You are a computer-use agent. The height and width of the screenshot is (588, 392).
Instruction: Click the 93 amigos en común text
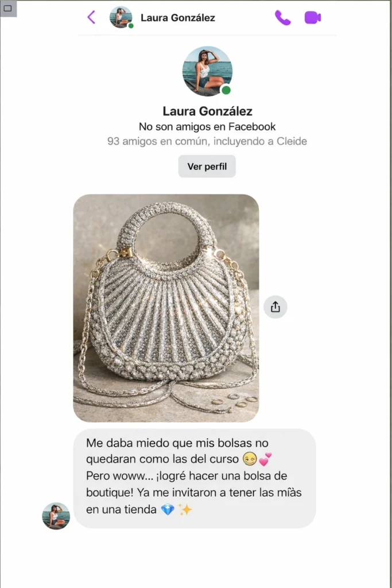pyautogui.click(x=207, y=141)
